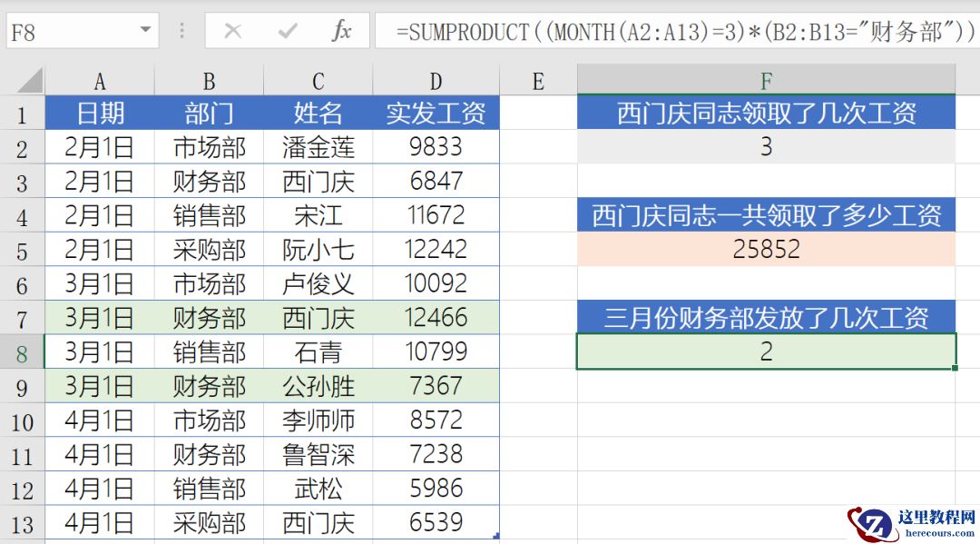Select name cell 武松

click(x=318, y=489)
